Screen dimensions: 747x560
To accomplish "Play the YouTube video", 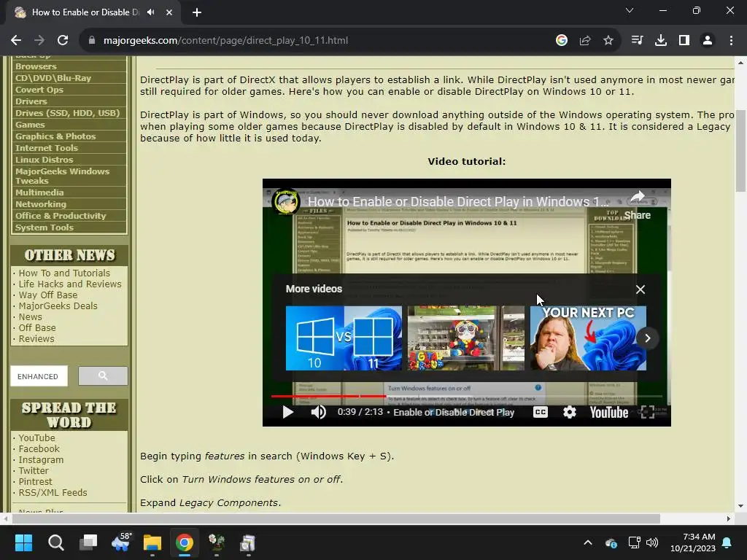I will click(287, 412).
